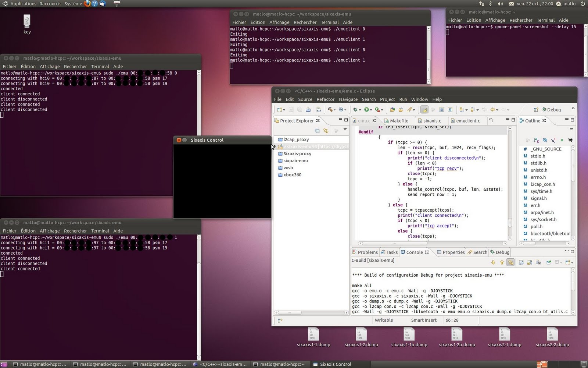This screenshot has width=588, height=368.
Task: Open Eclipse Navigate menu
Action: 348,99
